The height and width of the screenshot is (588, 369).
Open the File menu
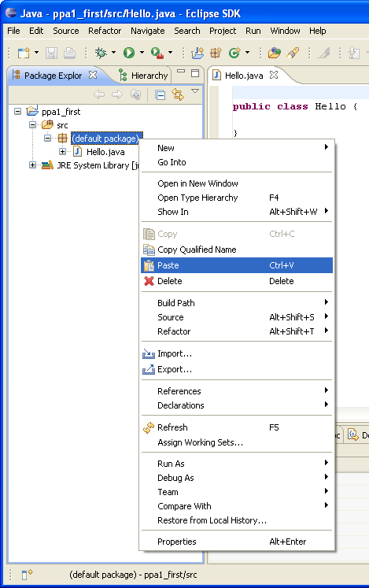tap(13, 31)
